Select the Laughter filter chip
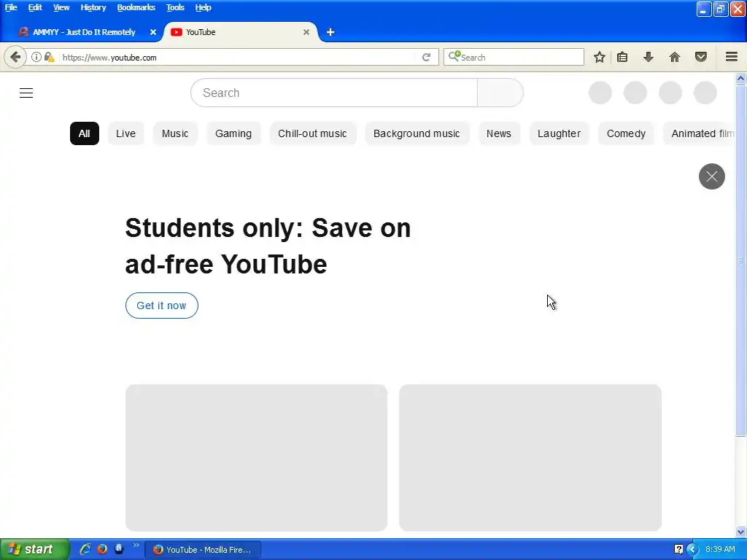Viewport: 747px width, 560px height. 559,133
